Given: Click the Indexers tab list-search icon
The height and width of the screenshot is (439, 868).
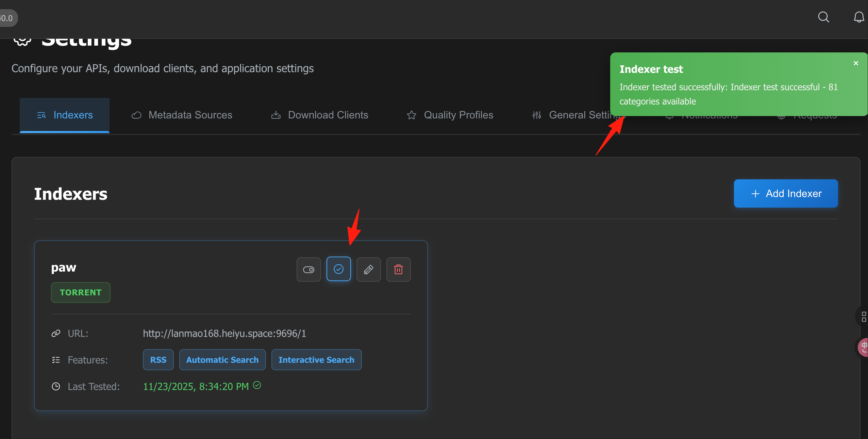Looking at the screenshot, I should coord(41,115).
